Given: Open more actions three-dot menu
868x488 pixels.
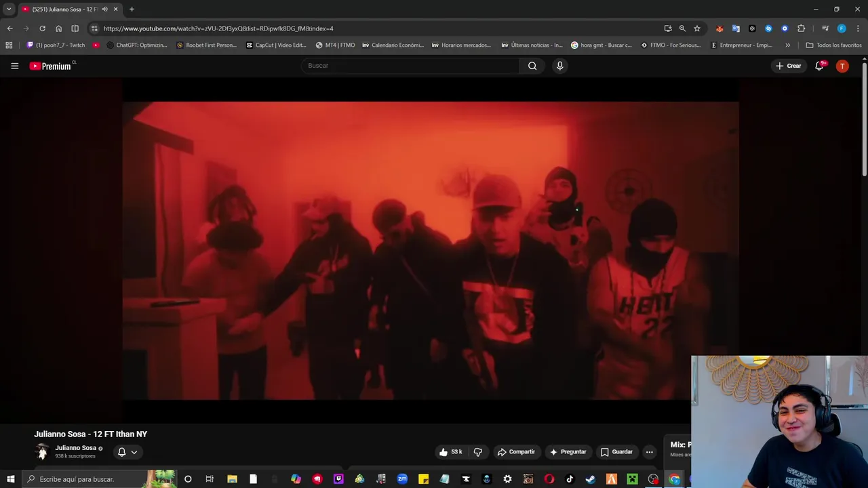Looking at the screenshot, I should pos(649,452).
